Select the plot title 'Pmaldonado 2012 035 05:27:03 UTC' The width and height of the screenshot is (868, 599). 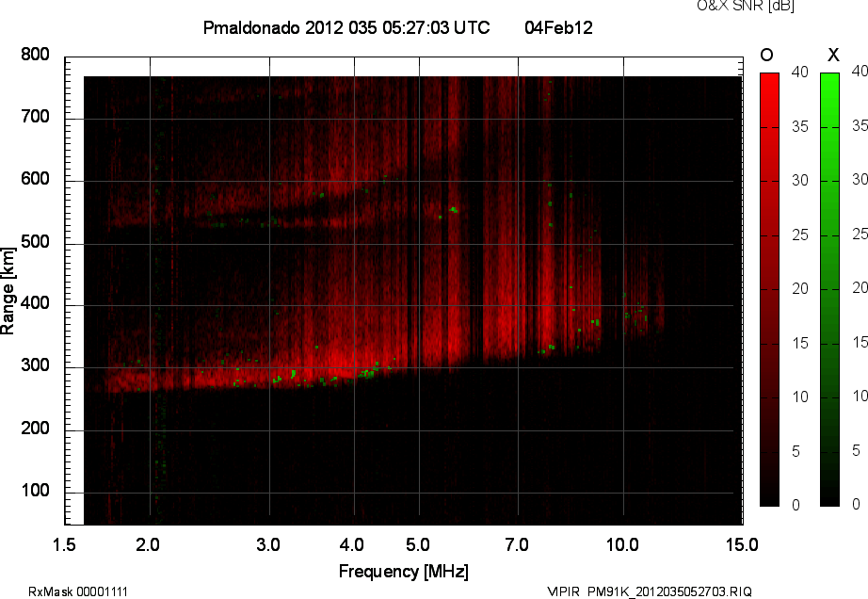pyautogui.click(x=346, y=27)
